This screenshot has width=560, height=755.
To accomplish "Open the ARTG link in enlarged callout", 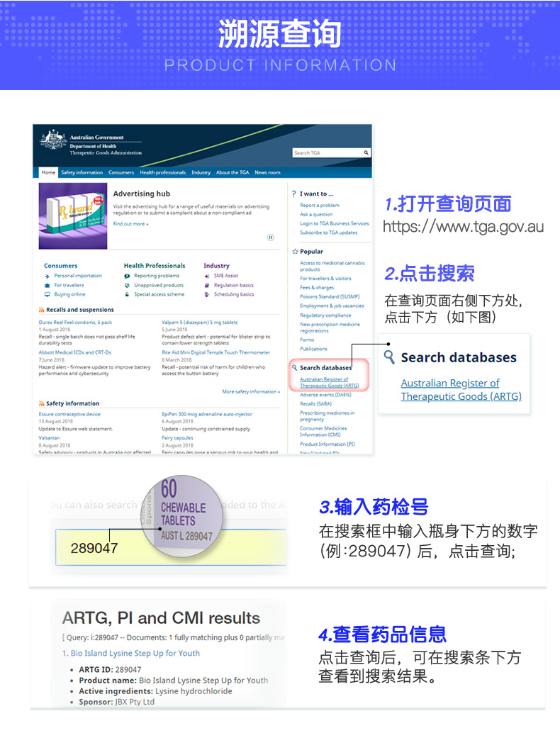I will 461,389.
